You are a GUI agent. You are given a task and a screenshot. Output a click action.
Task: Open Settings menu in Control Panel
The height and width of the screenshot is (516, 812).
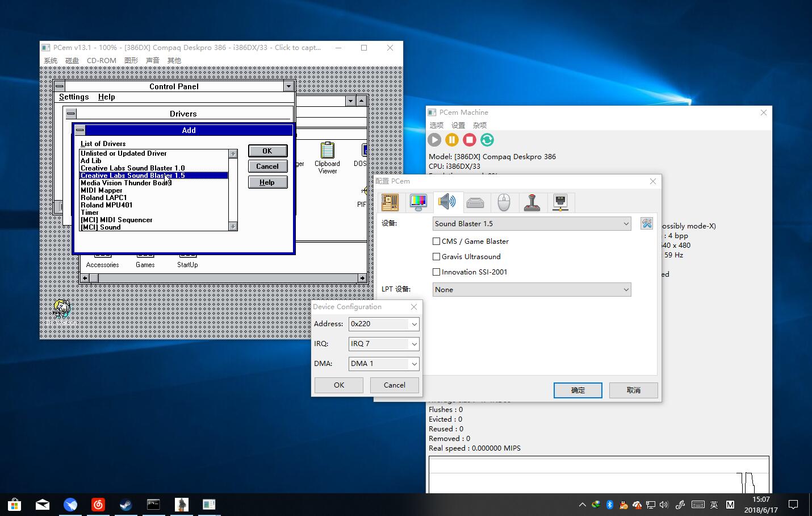[x=74, y=97]
